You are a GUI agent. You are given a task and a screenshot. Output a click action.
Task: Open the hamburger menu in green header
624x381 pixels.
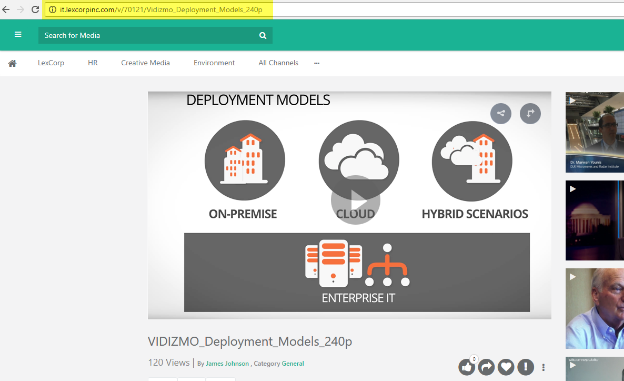click(18, 35)
